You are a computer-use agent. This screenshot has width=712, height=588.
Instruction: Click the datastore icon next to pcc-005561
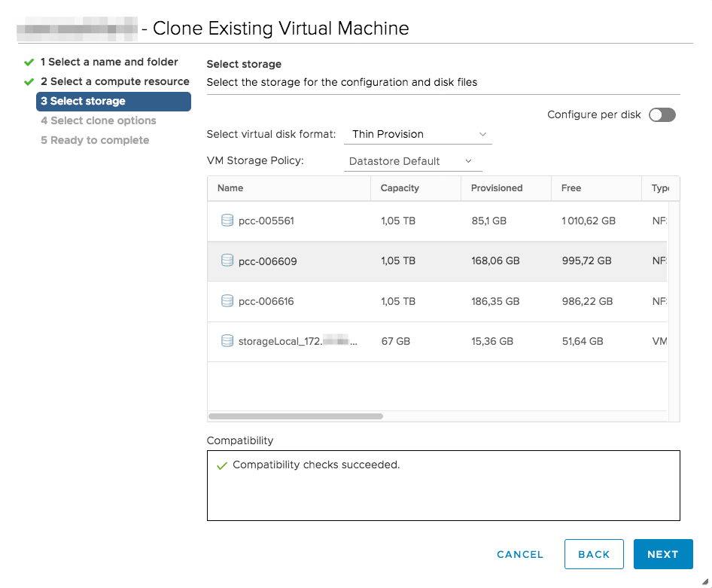coord(227,221)
